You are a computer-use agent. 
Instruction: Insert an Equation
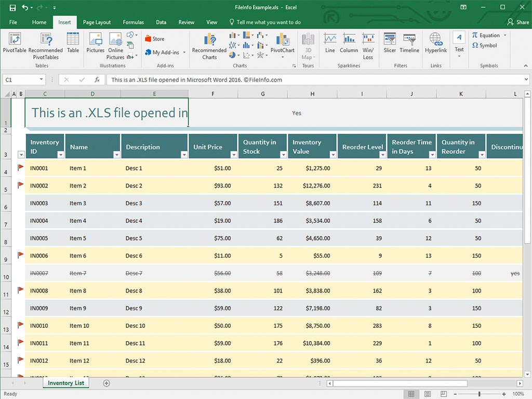point(488,35)
